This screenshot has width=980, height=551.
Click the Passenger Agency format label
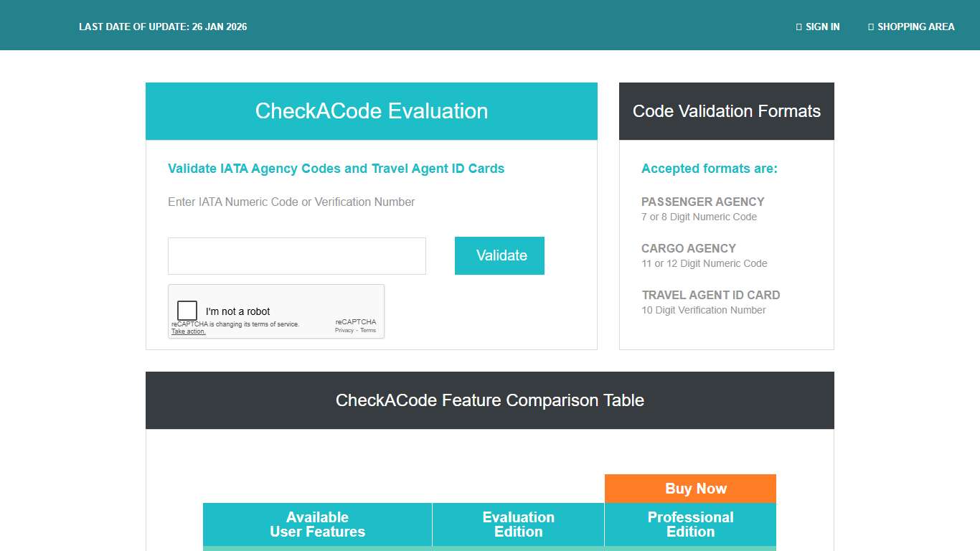[x=702, y=202]
